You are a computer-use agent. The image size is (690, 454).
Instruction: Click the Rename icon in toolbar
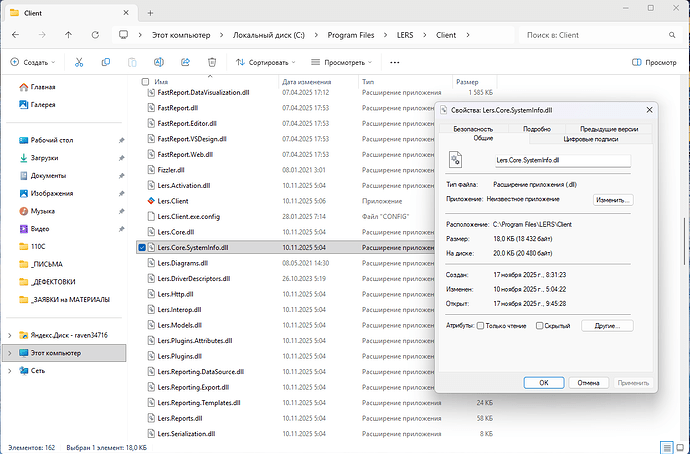tap(158, 62)
